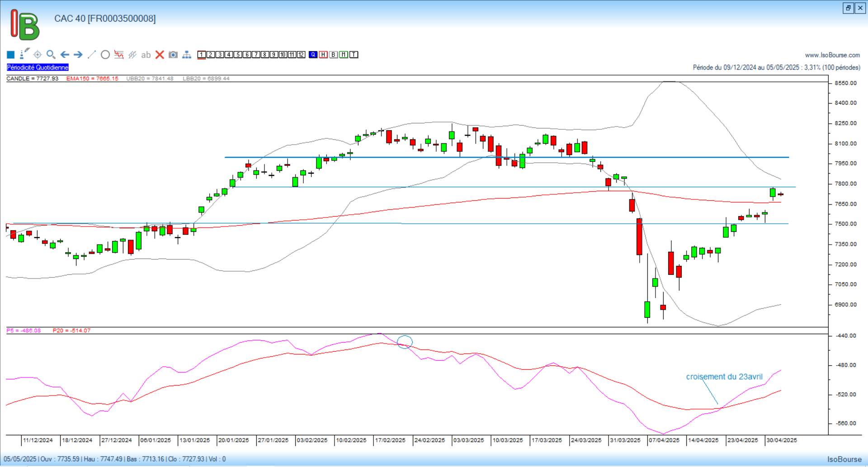Switch to daily periodicity Q button
The width and height of the screenshot is (868, 467).
pos(313,55)
